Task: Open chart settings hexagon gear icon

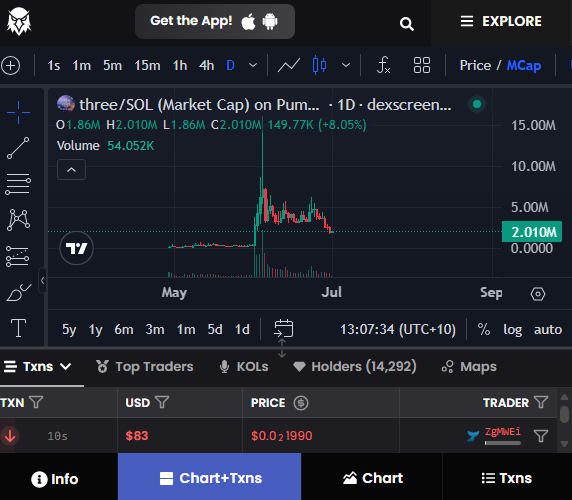Action: pyautogui.click(x=538, y=294)
